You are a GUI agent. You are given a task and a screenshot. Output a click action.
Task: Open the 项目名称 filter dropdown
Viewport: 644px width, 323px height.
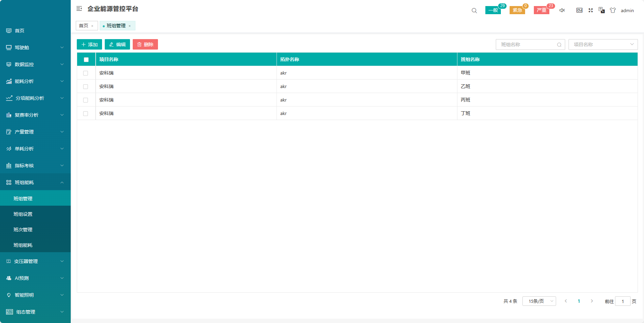[x=603, y=45]
